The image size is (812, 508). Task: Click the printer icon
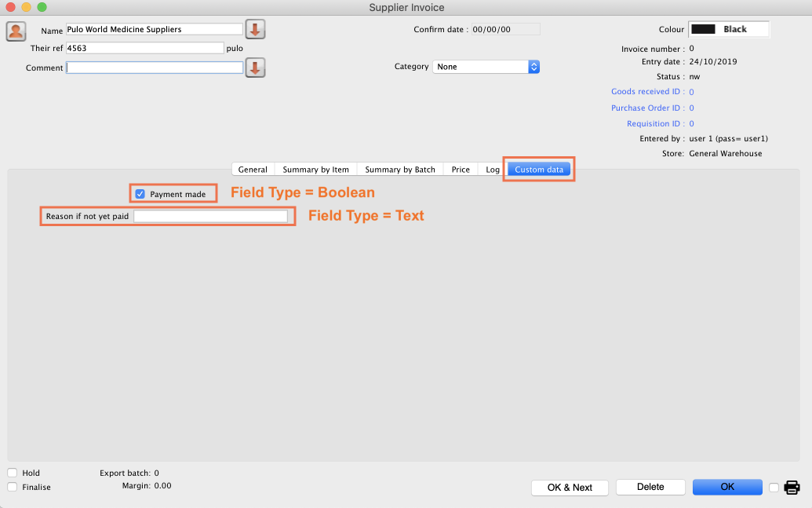click(792, 488)
